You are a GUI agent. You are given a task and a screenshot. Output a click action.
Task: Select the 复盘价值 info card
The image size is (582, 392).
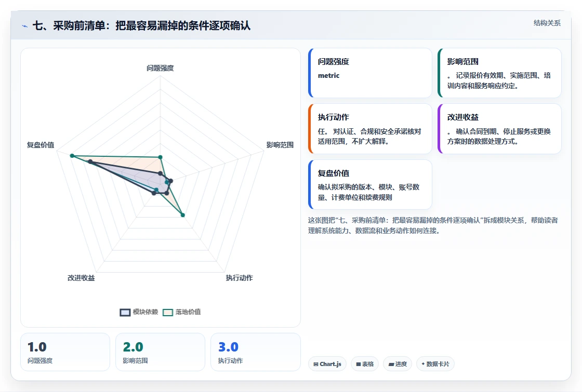tap(370, 185)
